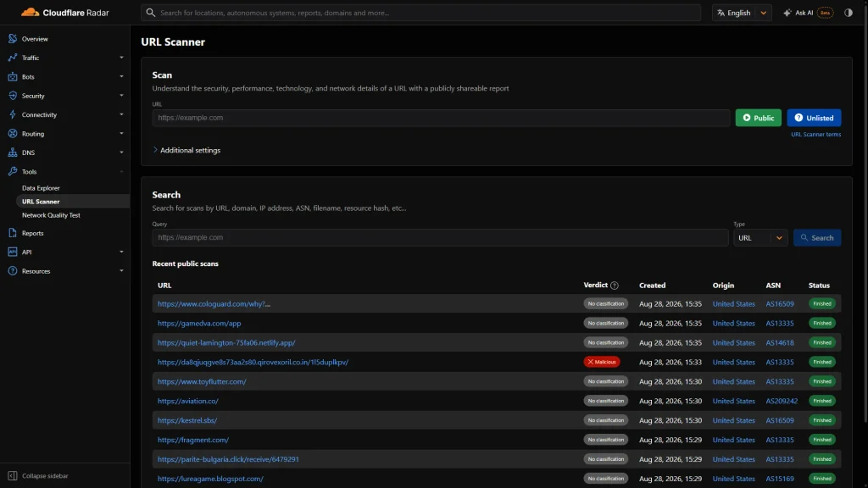Viewport: 868px width, 488px height.
Task: Click the Ask AI button
Action: 808,13
